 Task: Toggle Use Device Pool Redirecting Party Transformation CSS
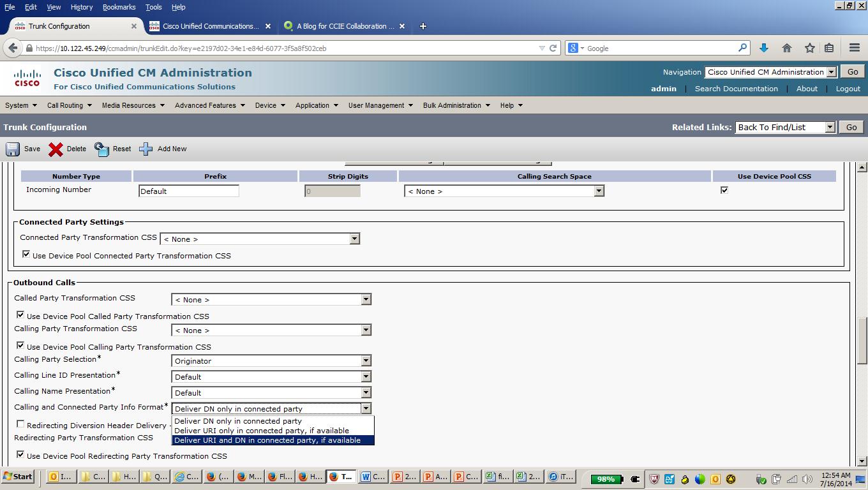click(x=20, y=454)
